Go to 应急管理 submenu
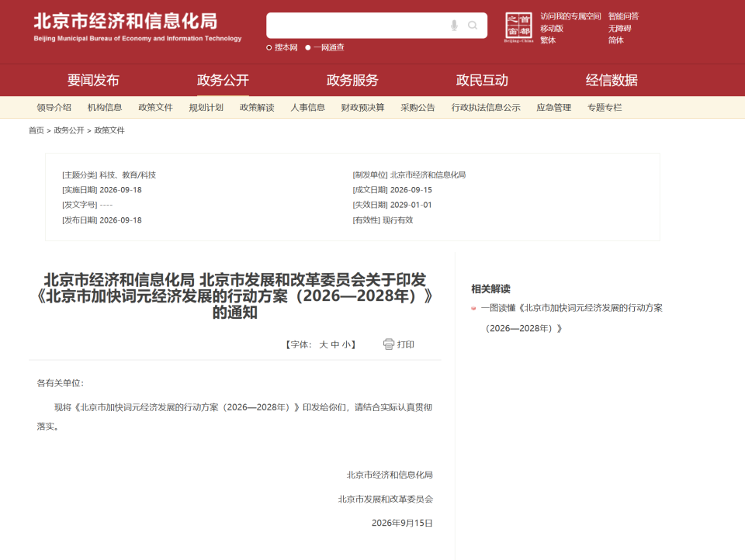 tap(553, 107)
